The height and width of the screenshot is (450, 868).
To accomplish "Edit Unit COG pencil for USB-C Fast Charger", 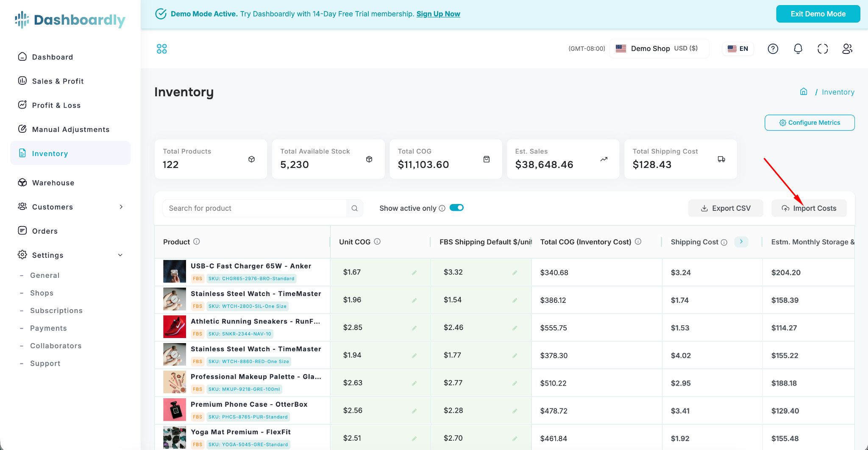I will [414, 273].
